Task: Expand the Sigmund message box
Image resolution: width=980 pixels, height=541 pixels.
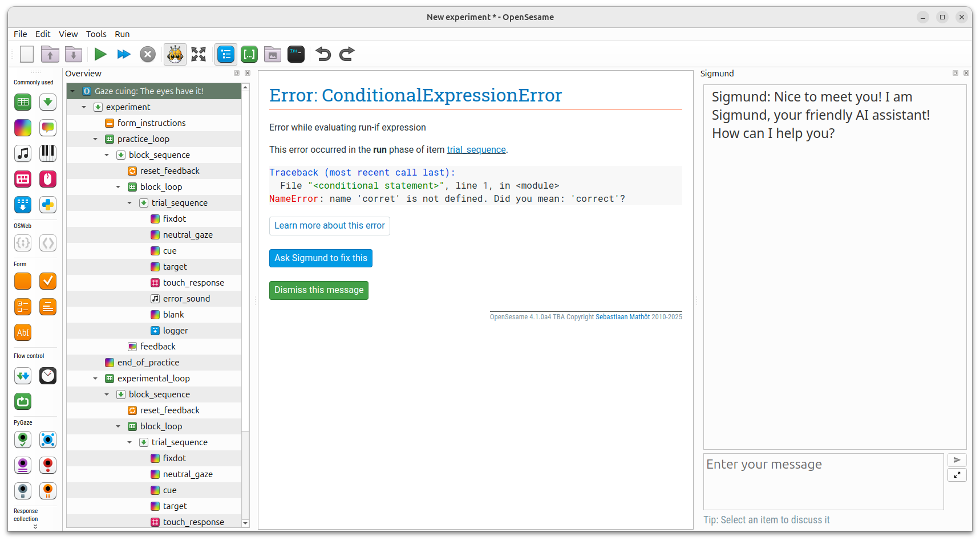Action: pyautogui.click(x=957, y=475)
